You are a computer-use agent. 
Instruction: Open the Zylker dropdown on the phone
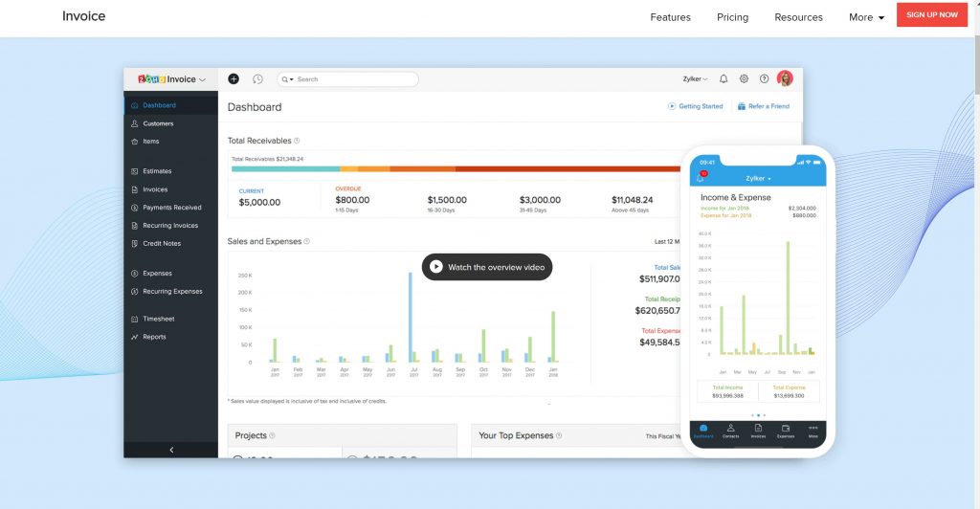[x=758, y=179]
